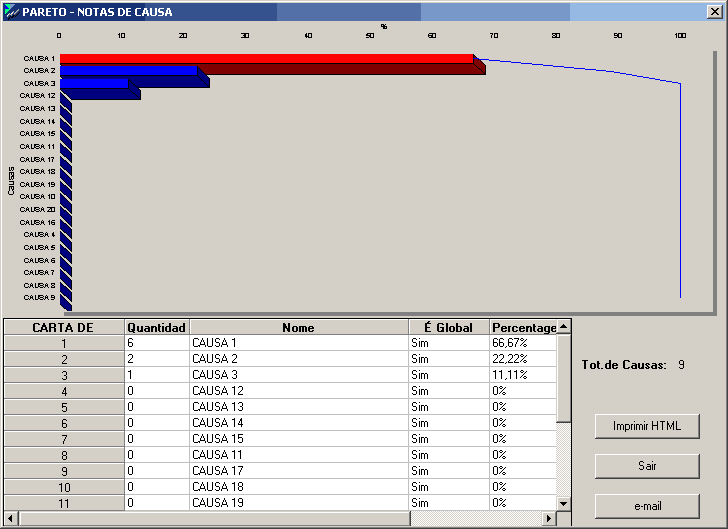Click the blue CAUSA 2 bar
Screen dimensions: 728x529
tap(129, 71)
